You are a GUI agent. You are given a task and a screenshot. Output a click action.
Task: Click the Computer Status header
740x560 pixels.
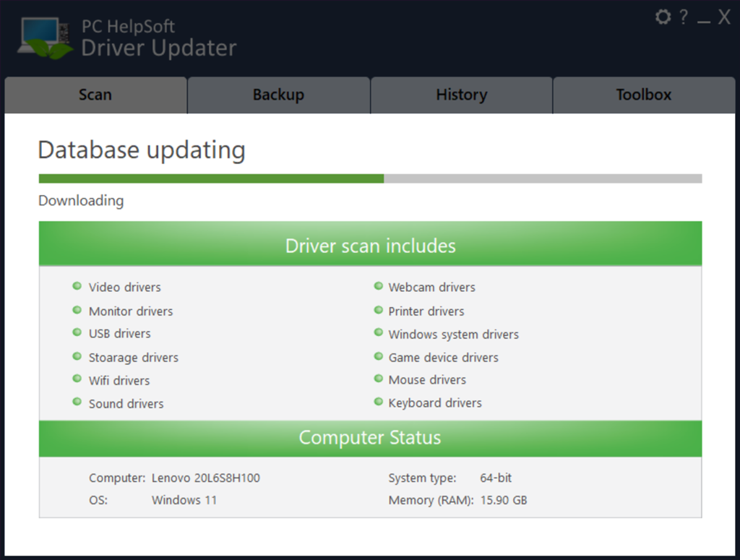pos(370,439)
